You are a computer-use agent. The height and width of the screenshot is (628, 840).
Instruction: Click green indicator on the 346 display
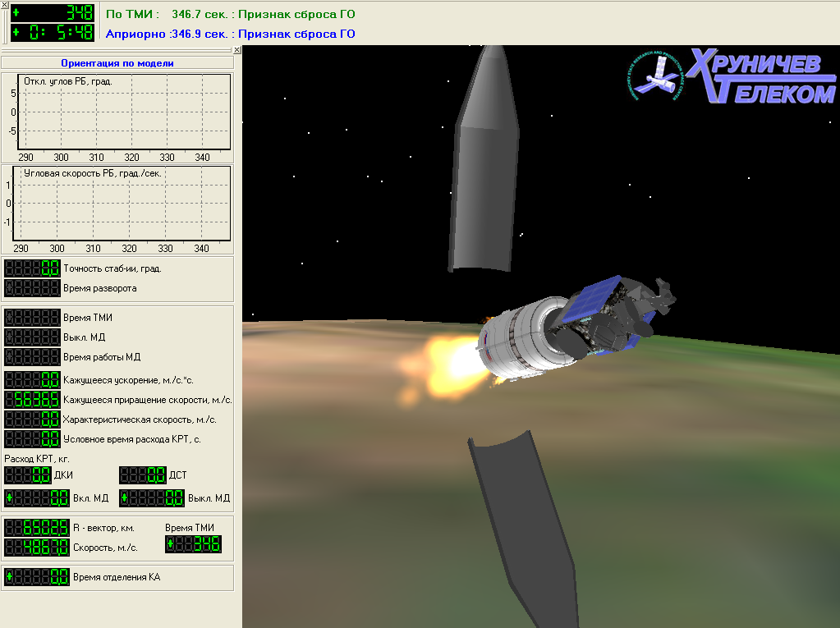pos(171,543)
